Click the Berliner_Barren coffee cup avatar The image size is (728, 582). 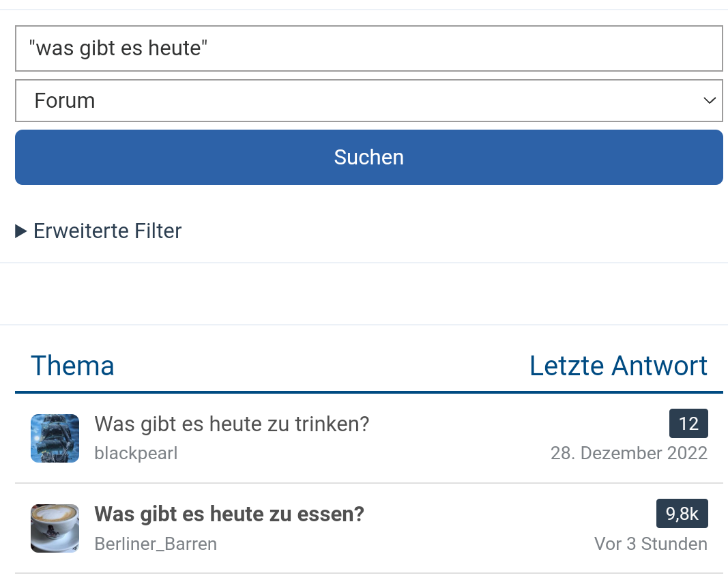coord(55,528)
